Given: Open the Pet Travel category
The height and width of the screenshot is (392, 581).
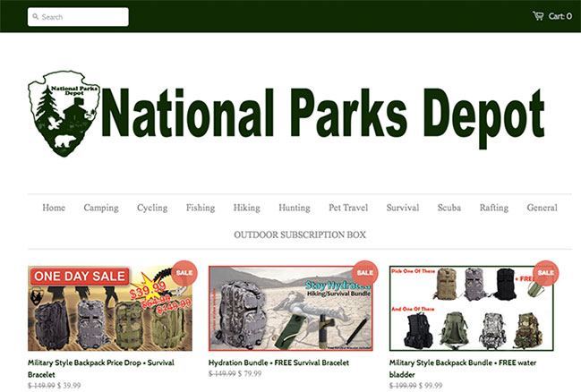Looking at the screenshot, I should 348,208.
